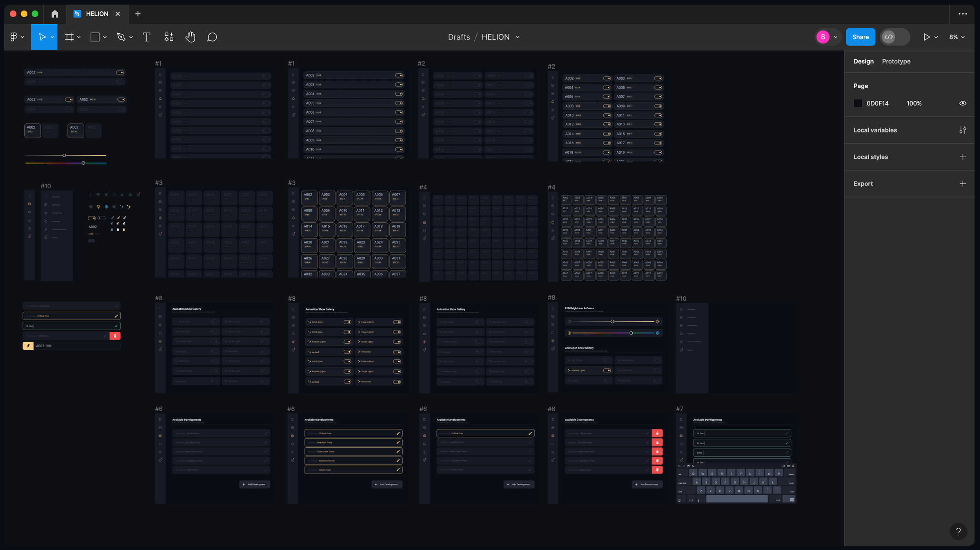Viewport: 980px width, 550px height.
Task: Open the shape tools dropdown arrow
Action: (105, 37)
